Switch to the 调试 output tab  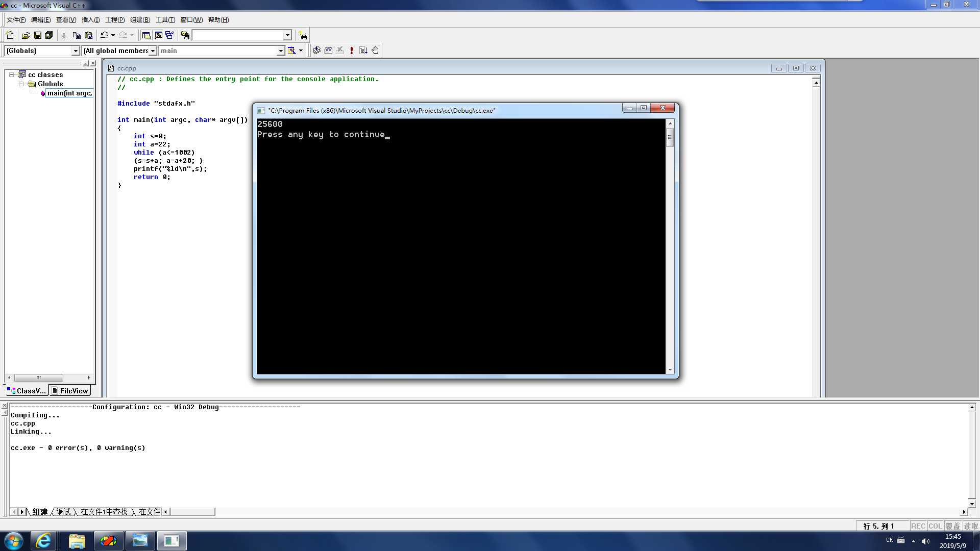[64, 512]
